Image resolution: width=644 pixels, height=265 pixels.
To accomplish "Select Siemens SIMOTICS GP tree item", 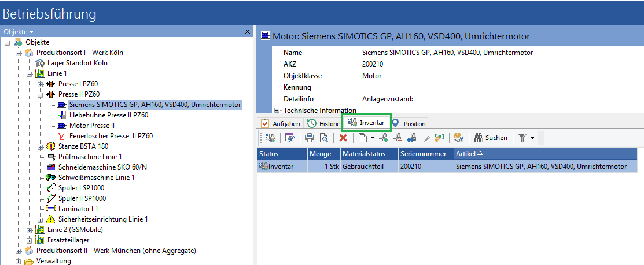I will 155,105.
